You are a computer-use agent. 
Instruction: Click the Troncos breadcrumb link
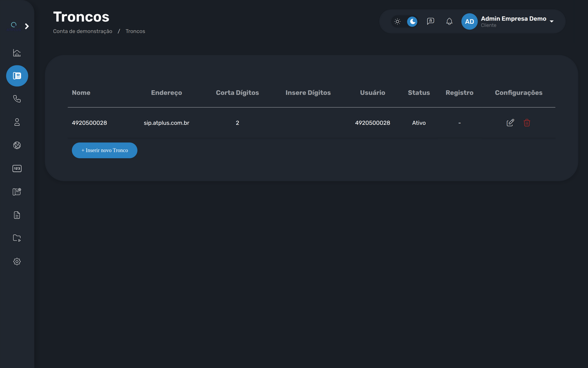click(135, 31)
